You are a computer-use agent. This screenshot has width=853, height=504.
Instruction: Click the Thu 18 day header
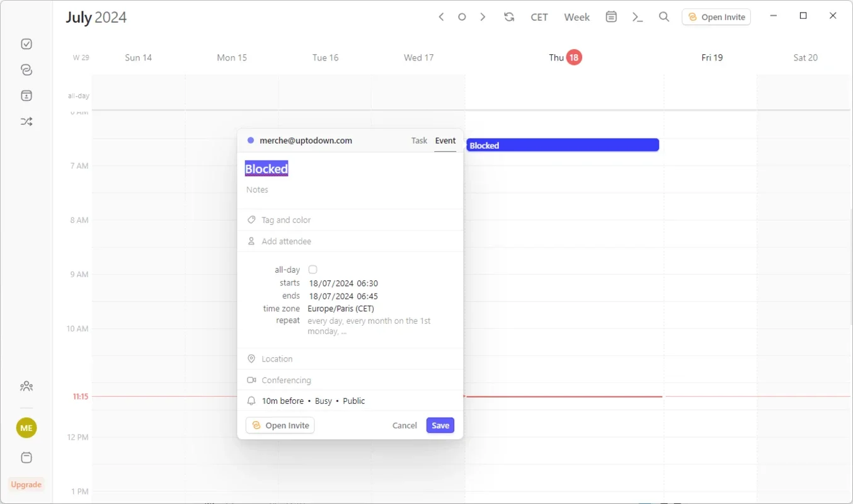coord(565,57)
